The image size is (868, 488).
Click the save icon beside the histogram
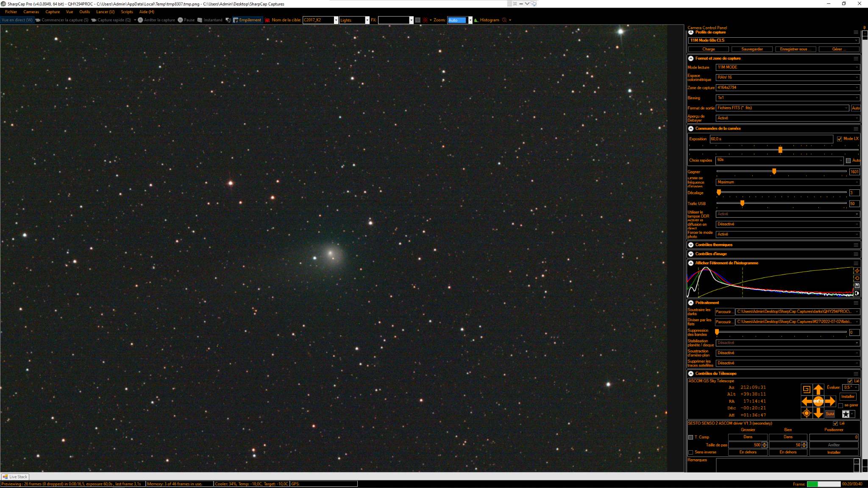click(857, 286)
